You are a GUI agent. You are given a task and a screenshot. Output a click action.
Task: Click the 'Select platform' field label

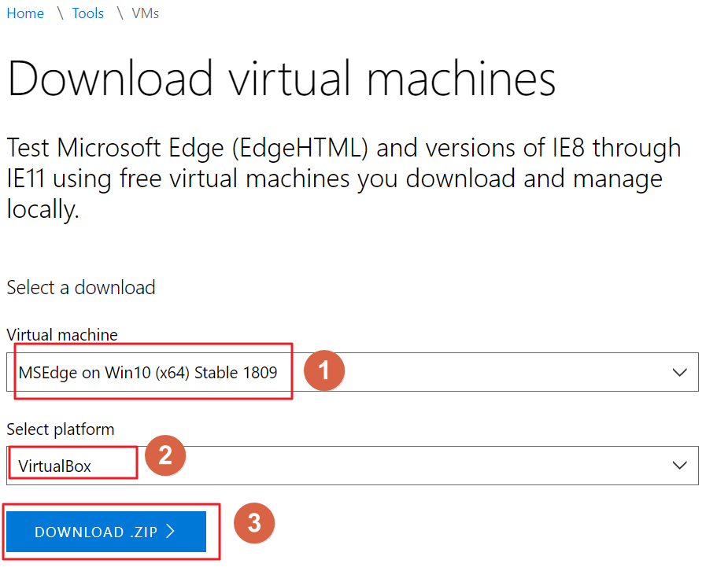[x=61, y=429]
